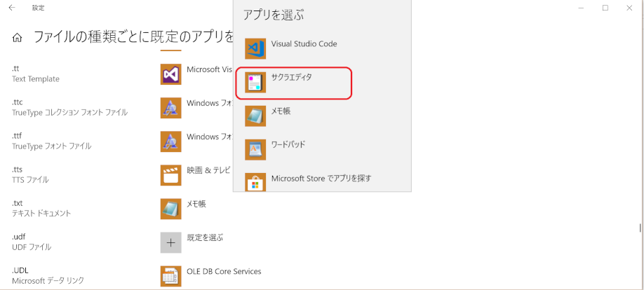The width and height of the screenshot is (644, 290).
Task: Click 既定を選ぶ for .udf
Action: click(x=205, y=237)
